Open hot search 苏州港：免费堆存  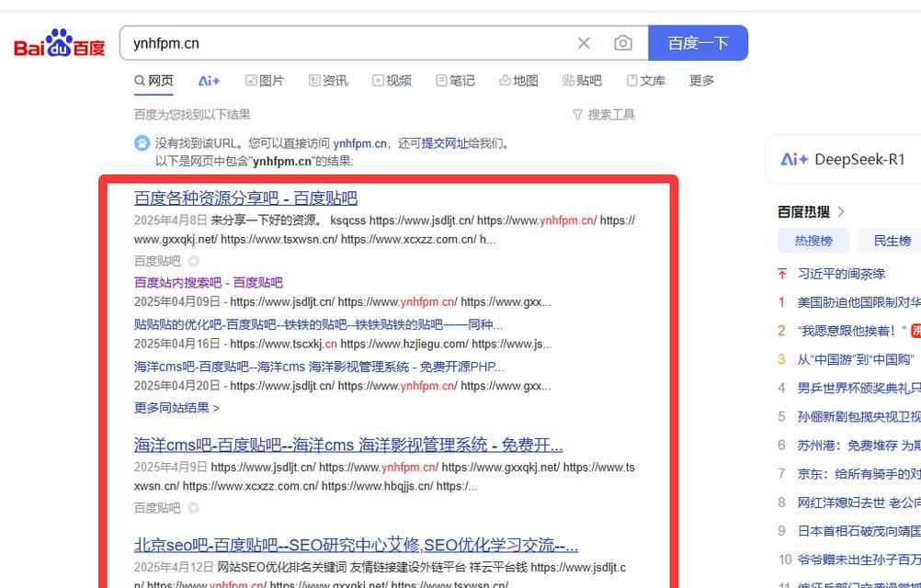858,446
